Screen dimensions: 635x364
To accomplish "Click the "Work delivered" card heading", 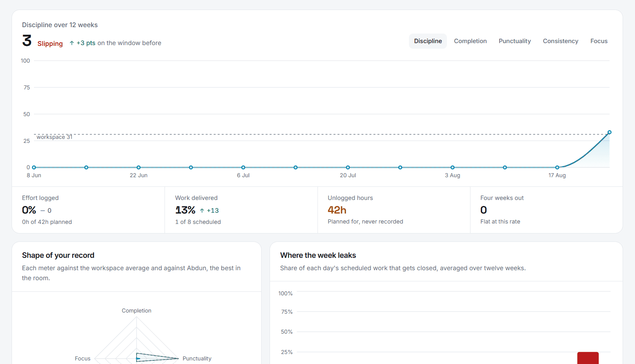I will pos(196,198).
